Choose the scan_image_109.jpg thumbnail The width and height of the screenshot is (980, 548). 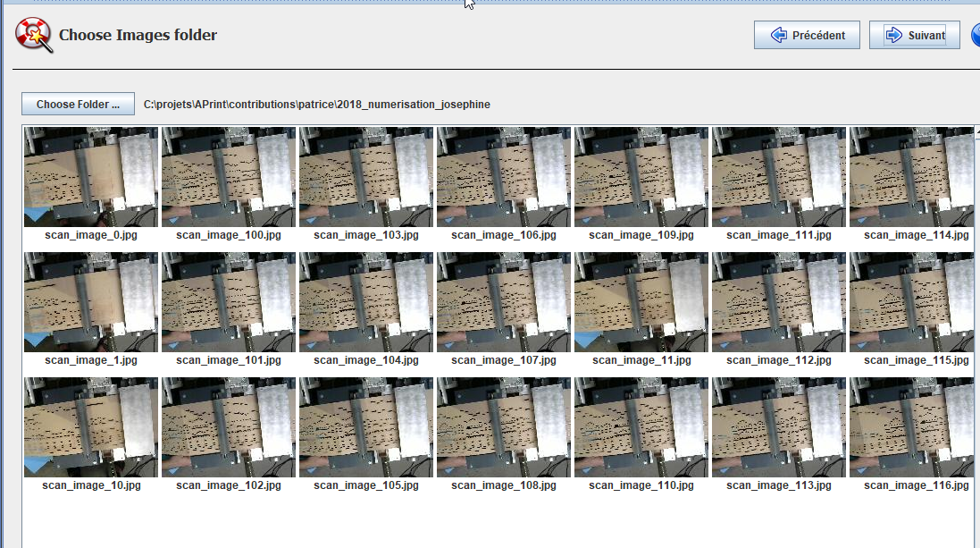(x=641, y=177)
